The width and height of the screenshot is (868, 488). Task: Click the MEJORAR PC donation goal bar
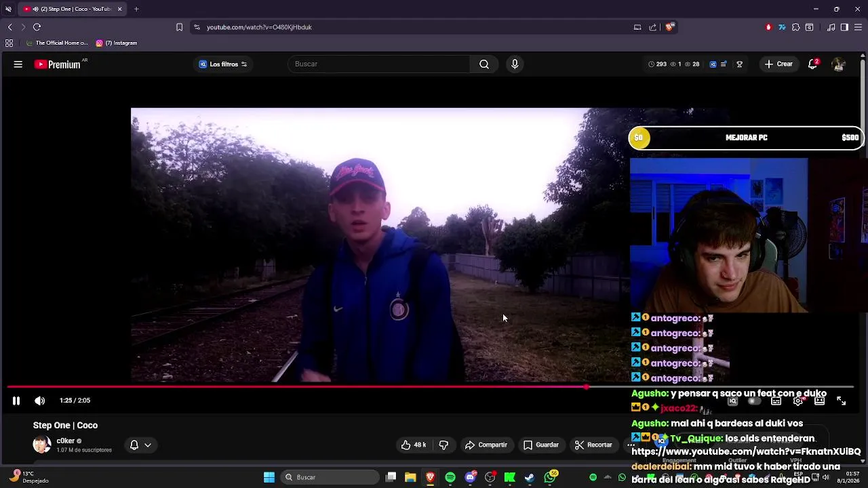tap(746, 138)
